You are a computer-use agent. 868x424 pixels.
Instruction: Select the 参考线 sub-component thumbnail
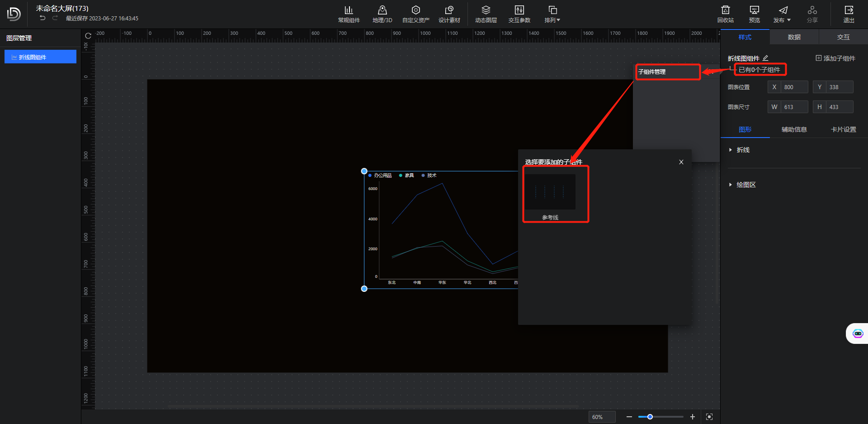coord(550,192)
